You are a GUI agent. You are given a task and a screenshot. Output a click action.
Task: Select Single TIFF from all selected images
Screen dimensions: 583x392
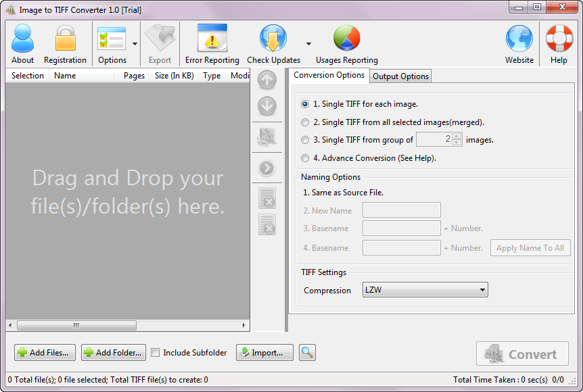point(305,122)
